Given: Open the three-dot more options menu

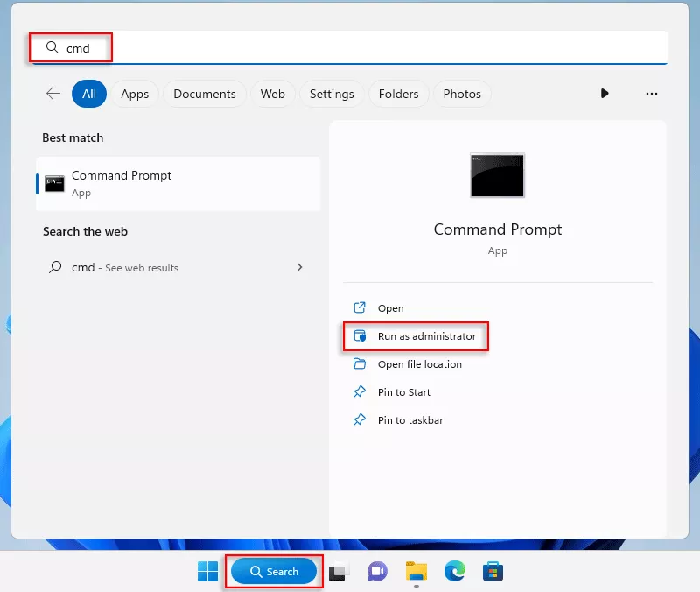Looking at the screenshot, I should pyautogui.click(x=651, y=94).
